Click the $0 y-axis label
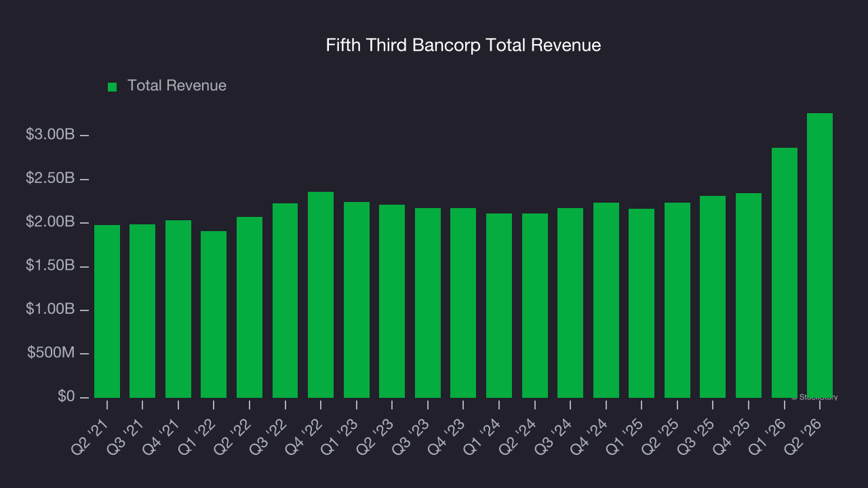 tap(66, 396)
